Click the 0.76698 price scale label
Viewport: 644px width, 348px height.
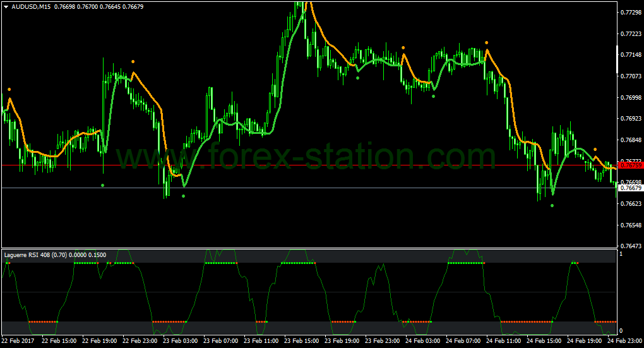pyautogui.click(x=631, y=182)
